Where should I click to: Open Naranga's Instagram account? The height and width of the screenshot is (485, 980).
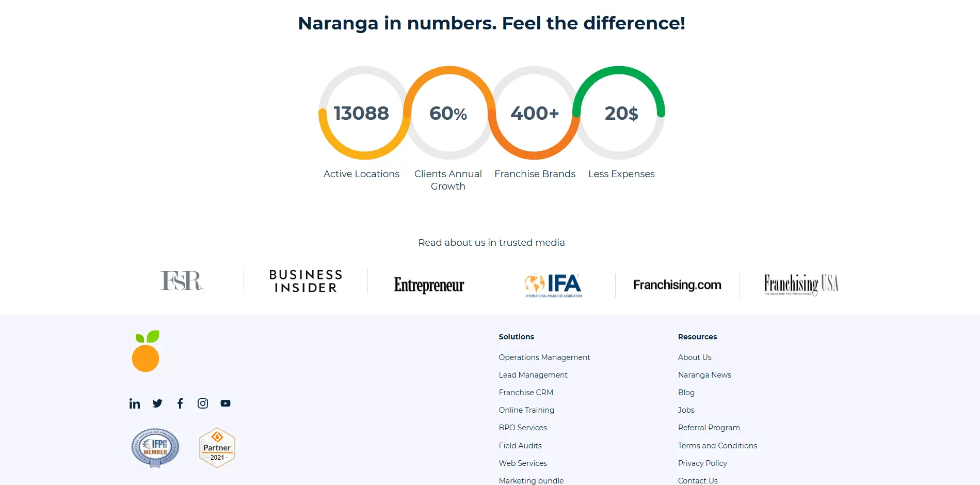202,403
